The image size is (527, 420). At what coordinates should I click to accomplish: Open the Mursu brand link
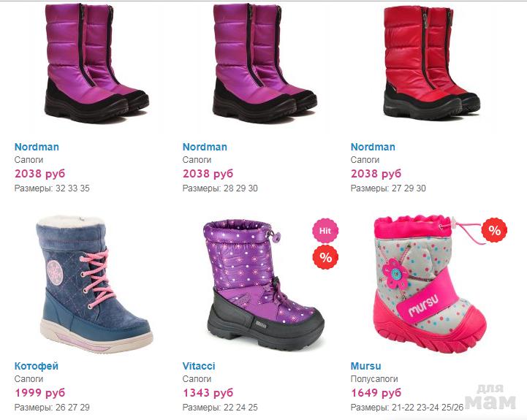click(365, 366)
